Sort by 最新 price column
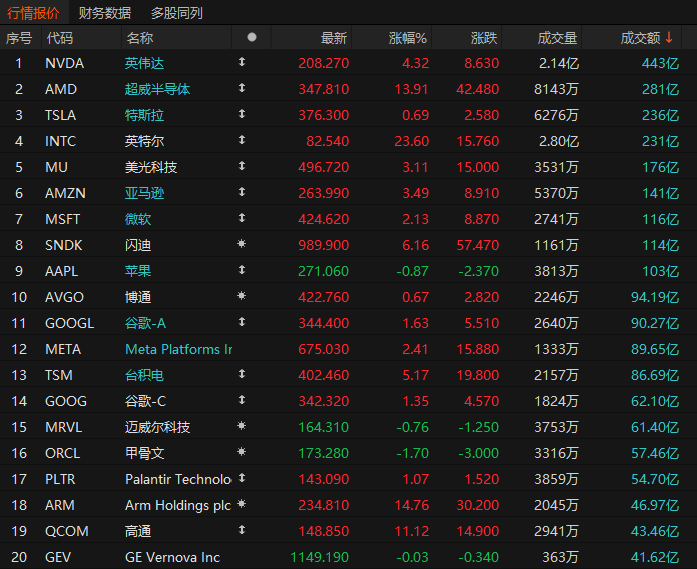The image size is (697, 569). (x=334, y=38)
